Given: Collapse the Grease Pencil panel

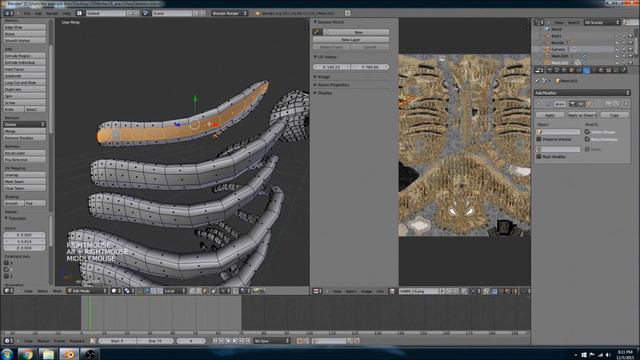Looking at the screenshot, I should point(315,22).
